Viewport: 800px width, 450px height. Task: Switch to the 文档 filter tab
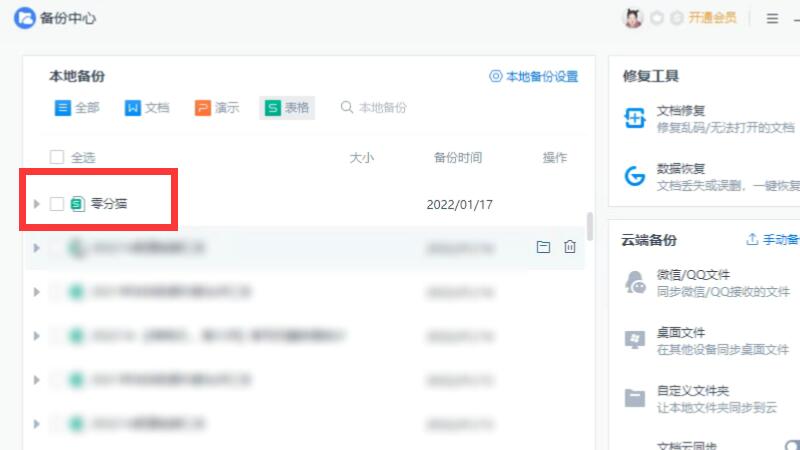point(147,108)
